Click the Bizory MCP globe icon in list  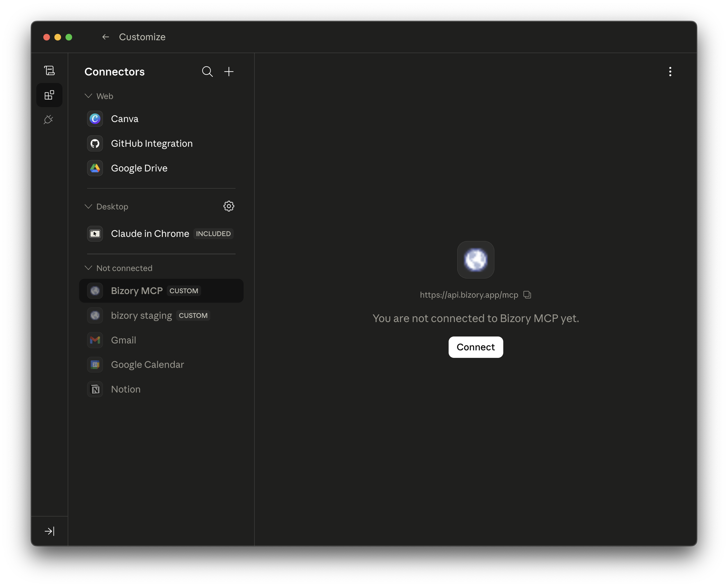coord(95,291)
